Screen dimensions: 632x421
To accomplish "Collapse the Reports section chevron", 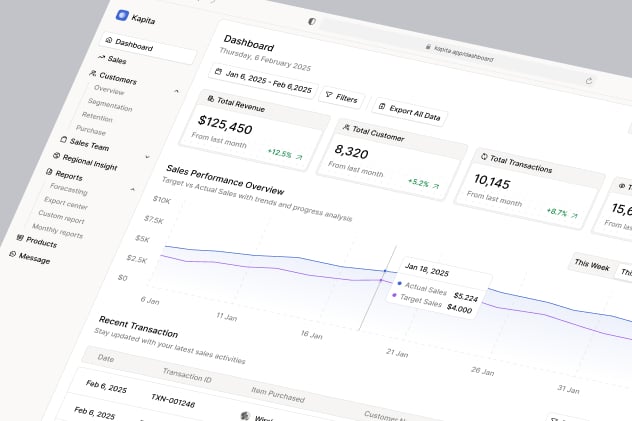I will [x=133, y=187].
